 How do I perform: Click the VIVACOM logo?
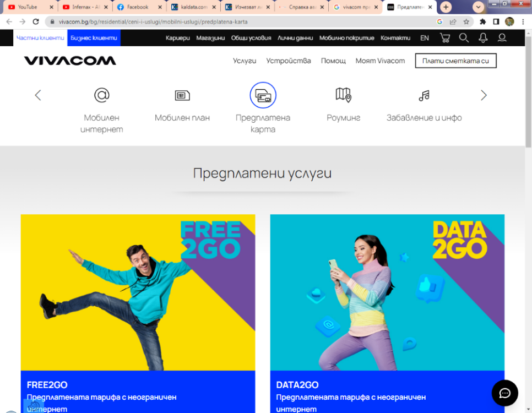point(70,61)
